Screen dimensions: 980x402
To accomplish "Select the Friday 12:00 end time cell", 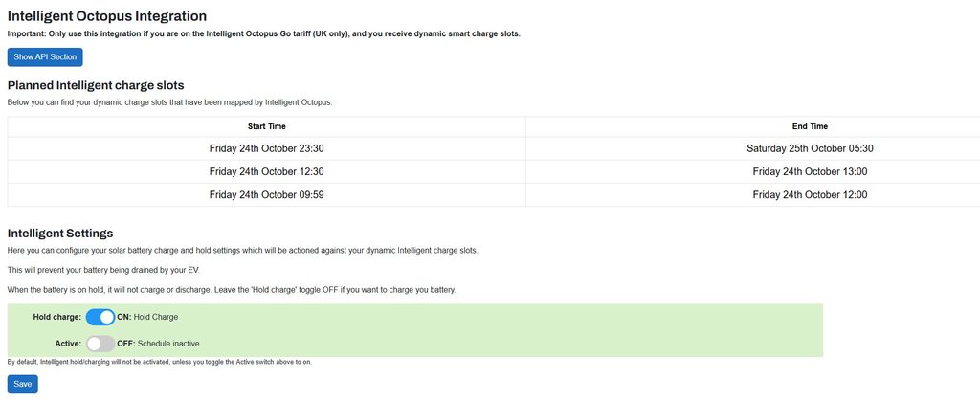I will pos(810,194).
